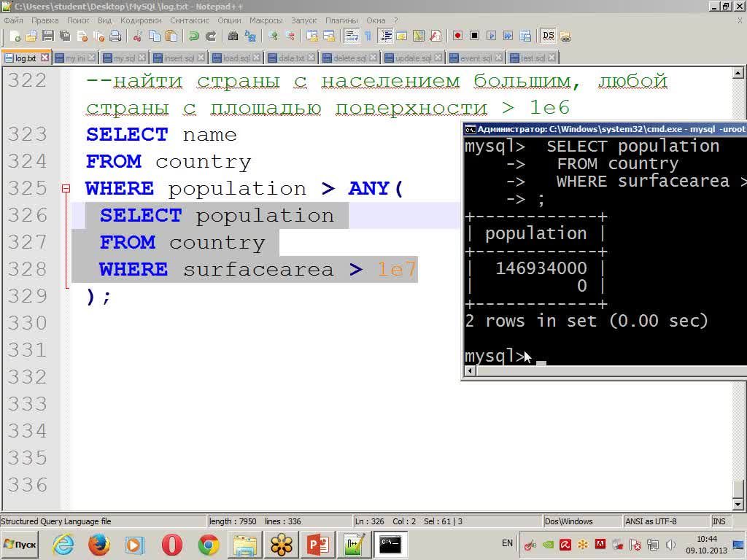Collapse the fold marker at line 325
Viewport: 747px width, 560px height.
pyautogui.click(x=66, y=189)
